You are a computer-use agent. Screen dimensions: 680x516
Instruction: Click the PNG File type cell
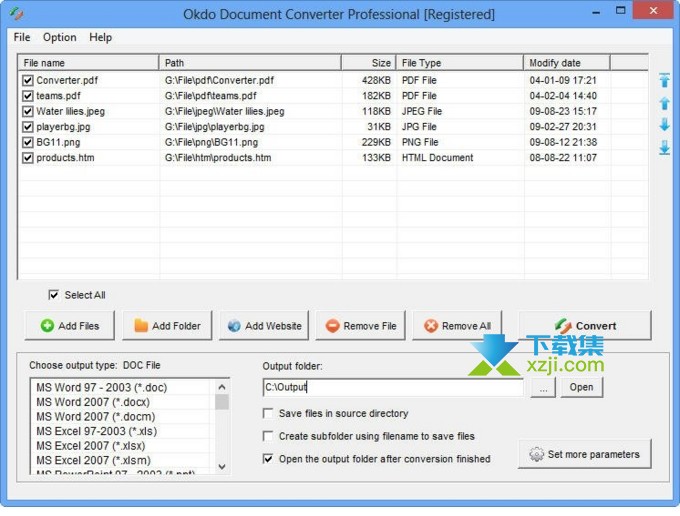point(420,142)
